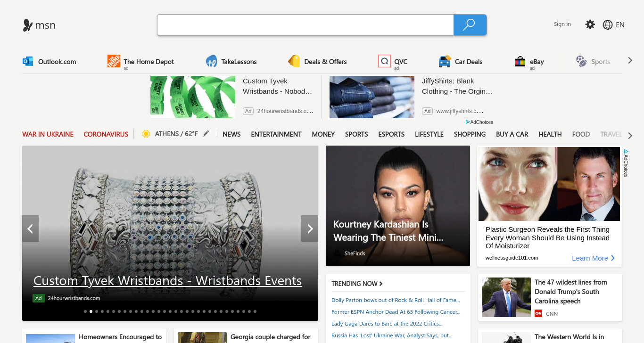Open Kourtney Kardashian article headline
This screenshot has width=644, height=343.
pos(388,231)
